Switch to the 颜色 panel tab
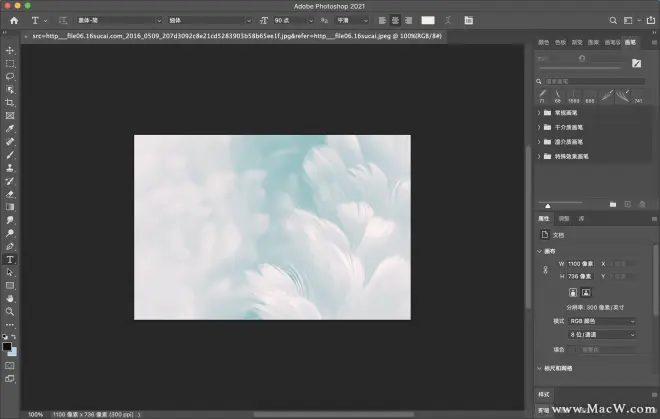This screenshot has width=660, height=419. tap(543, 43)
